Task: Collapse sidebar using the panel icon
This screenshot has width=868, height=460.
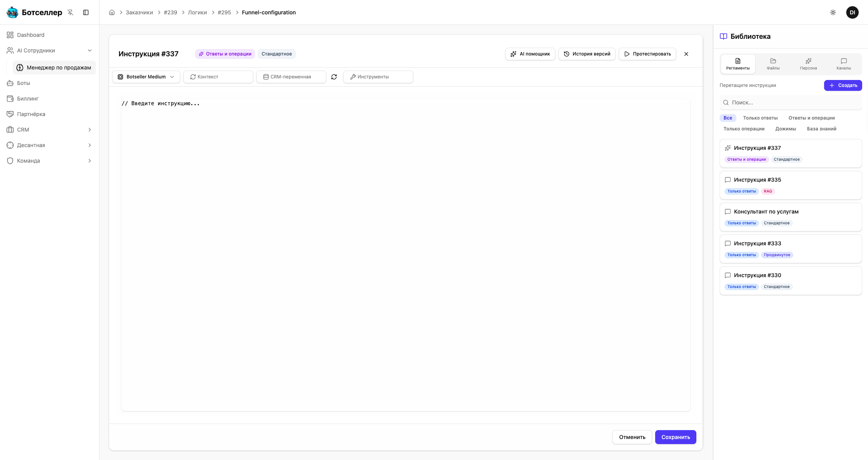Action: (86, 12)
